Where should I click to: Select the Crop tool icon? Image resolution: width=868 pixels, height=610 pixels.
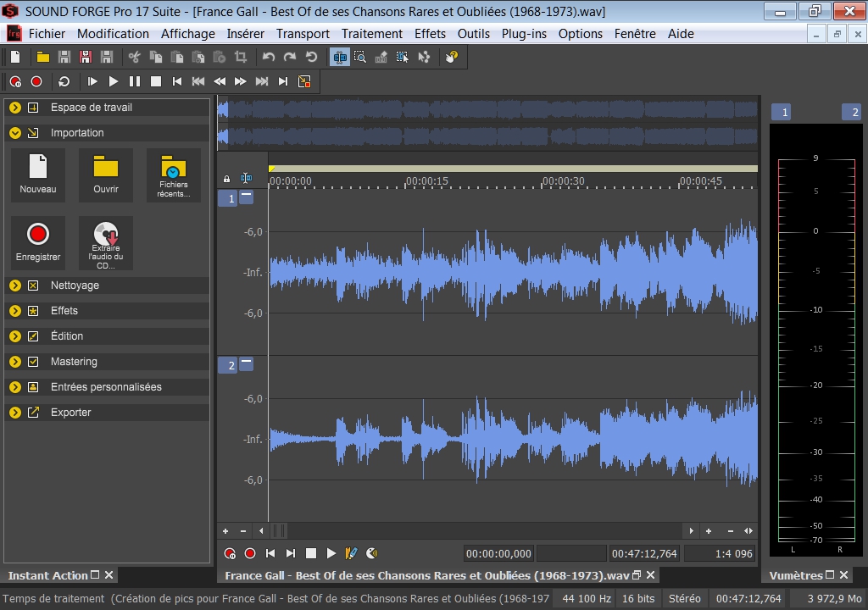coord(241,57)
